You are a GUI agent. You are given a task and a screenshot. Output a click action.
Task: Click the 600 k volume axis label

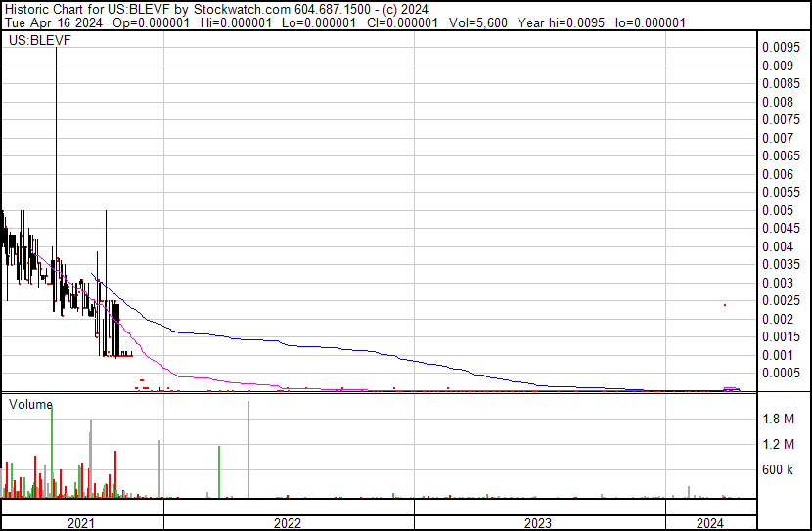pos(778,470)
